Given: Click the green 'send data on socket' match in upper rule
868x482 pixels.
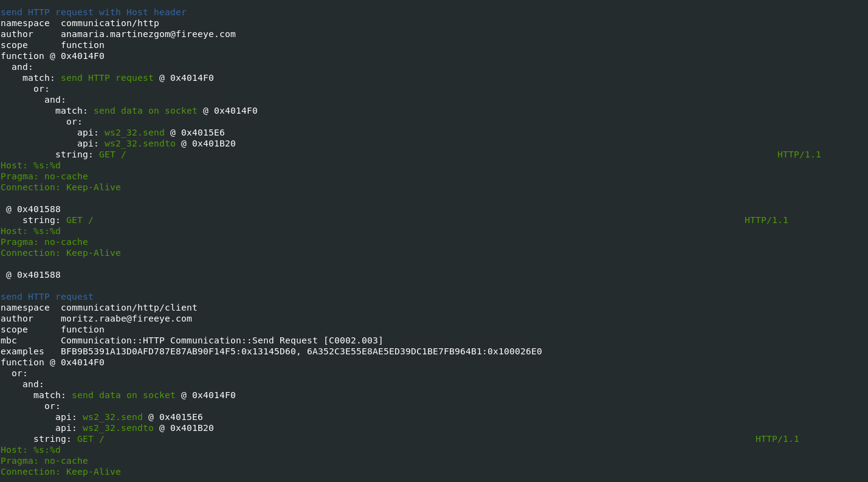Looking at the screenshot, I should click(145, 111).
